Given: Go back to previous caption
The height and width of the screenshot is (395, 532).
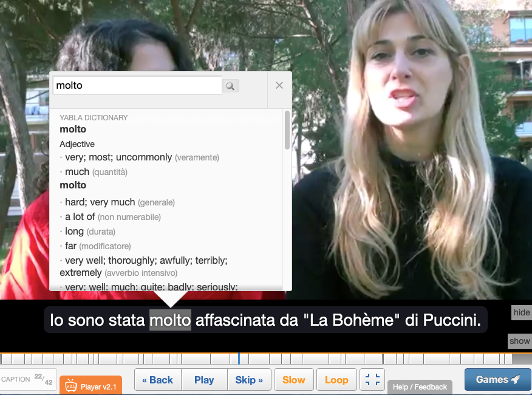Looking at the screenshot, I should [157, 380].
